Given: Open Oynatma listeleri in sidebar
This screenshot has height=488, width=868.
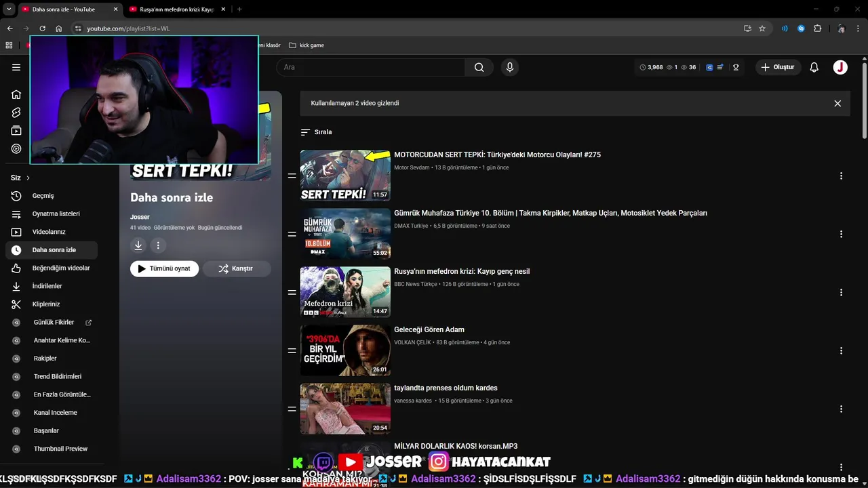Looking at the screenshot, I should pos(52,213).
